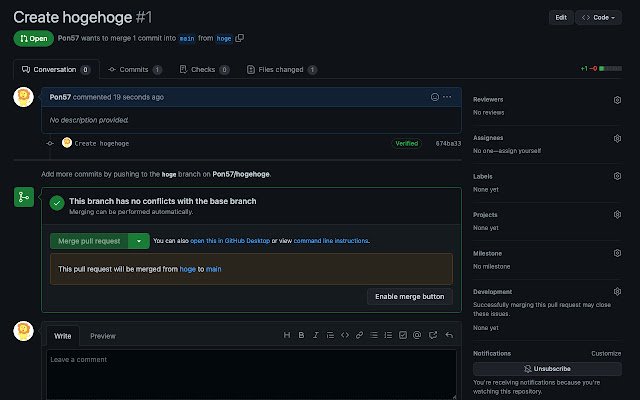
Task: Click the diffstat +1 −0 indicator
Action: [x=601, y=69]
